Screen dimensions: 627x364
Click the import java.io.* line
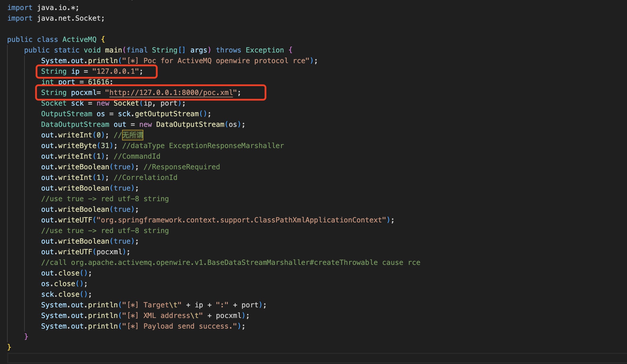click(x=43, y=8)
